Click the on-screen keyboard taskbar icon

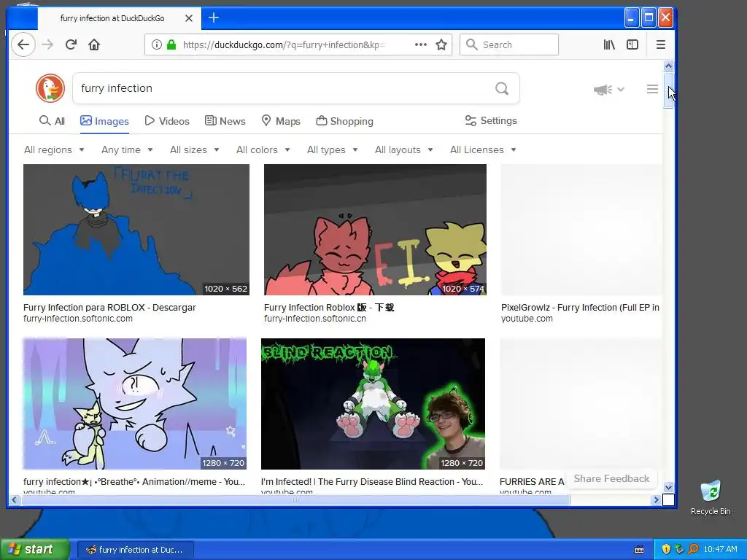pyautogui.click(x=639, y=550)
